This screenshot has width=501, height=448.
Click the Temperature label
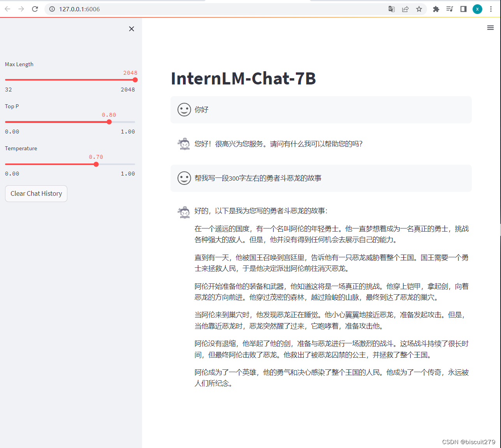21,148
